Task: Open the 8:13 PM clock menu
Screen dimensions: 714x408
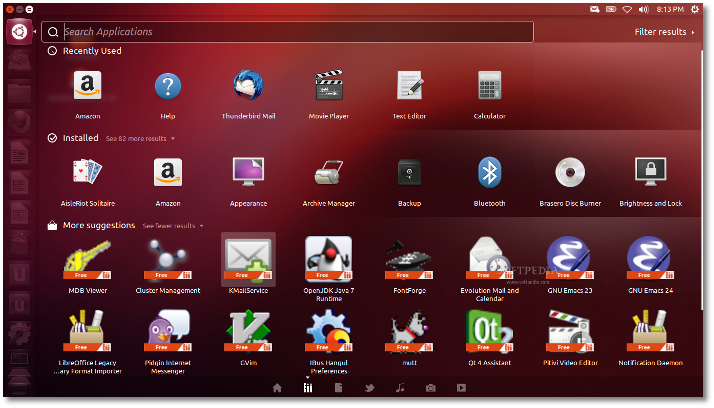Action: (x=670, y=9)
